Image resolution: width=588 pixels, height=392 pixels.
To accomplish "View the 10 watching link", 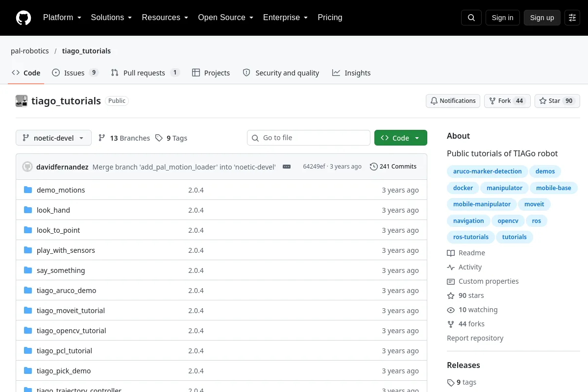I will (x=472, y=310).
